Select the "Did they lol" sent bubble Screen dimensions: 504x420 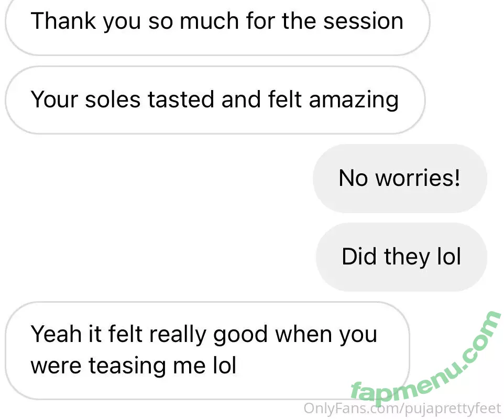tap(401, 257)
